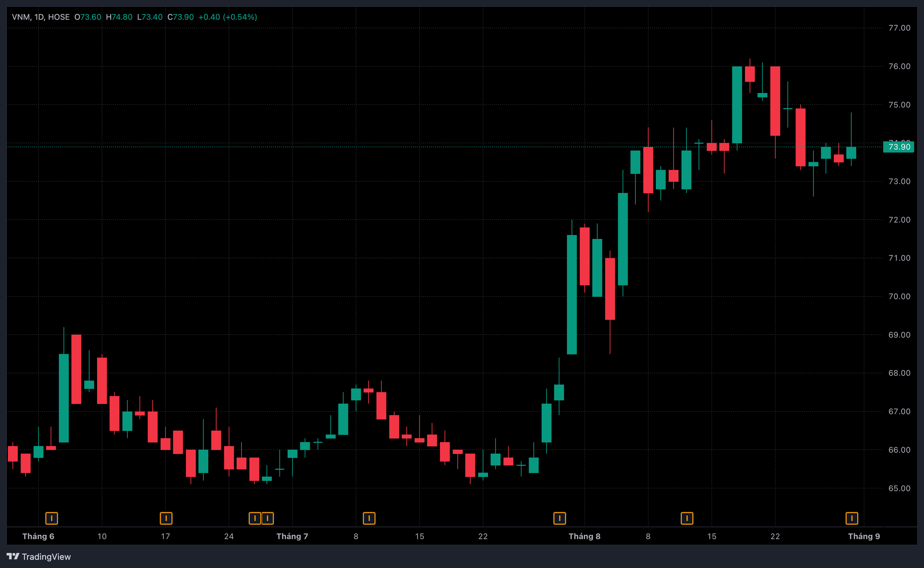This screenshot has width=924, height=568.
Task: Open the event marker just before Tháng 8
Action: (x=560, y=519)
